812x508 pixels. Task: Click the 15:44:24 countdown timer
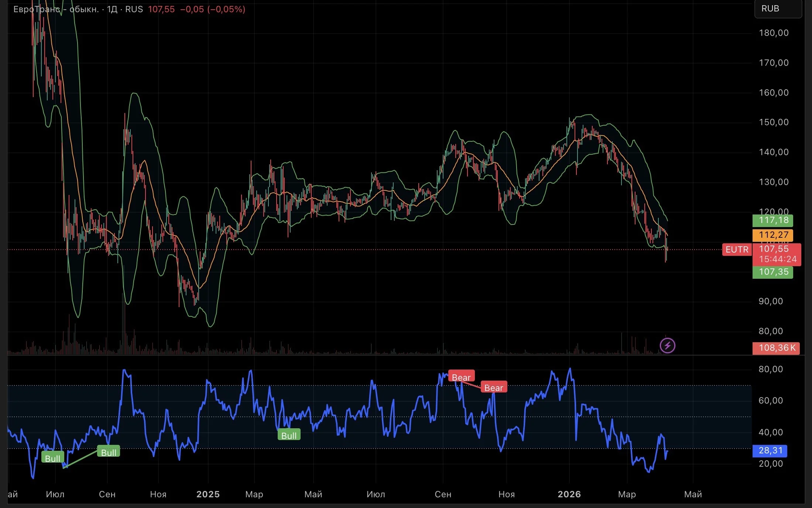click(x=778, y=259)
